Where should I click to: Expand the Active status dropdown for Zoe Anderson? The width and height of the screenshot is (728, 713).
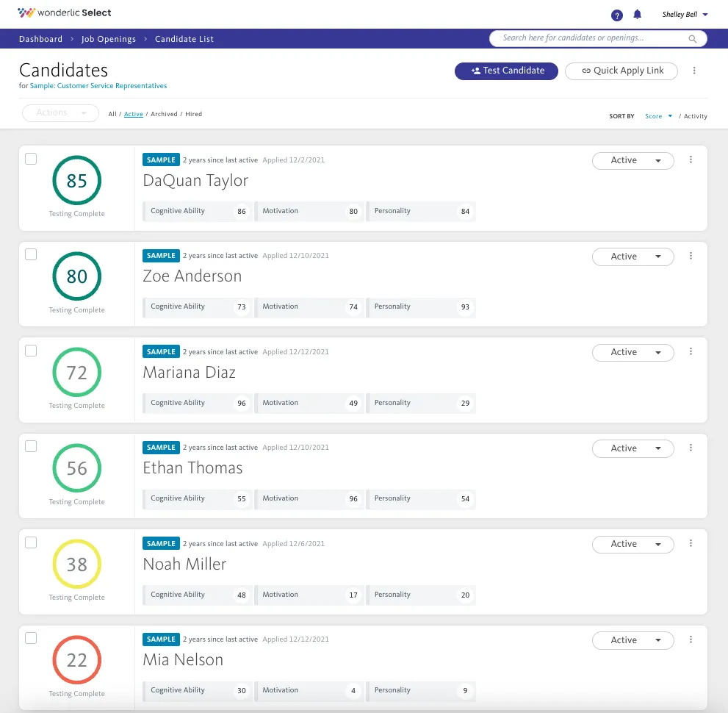(633, 257)
